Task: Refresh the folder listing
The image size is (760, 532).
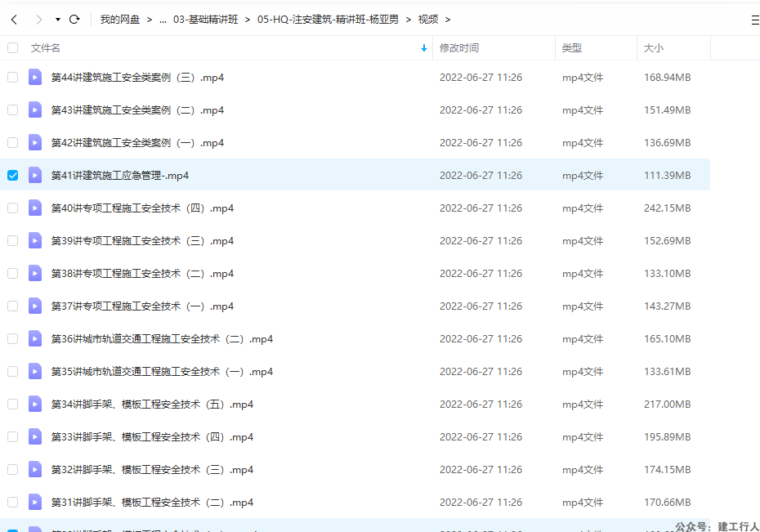Action: click(x=74, y=20)
